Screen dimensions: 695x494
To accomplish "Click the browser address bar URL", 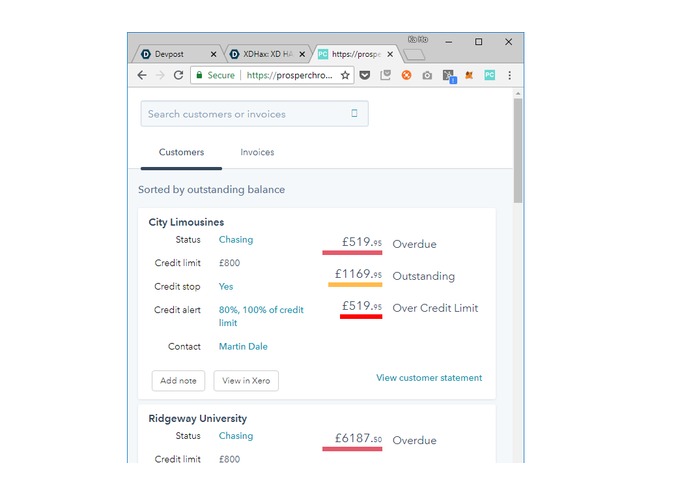I will (289, 75).
